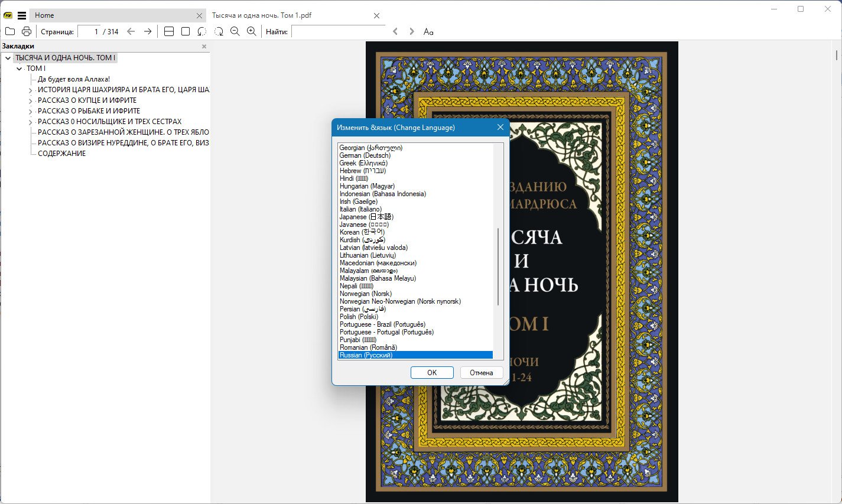Collapse ТЫСЯЧА И ОДНА НОЧЬ. ТОМ I node

8,58
